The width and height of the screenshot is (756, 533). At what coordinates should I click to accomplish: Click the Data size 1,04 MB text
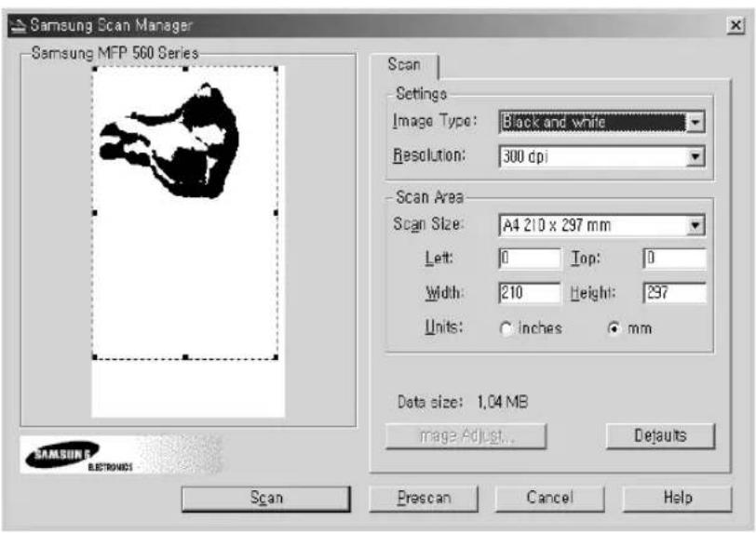click(463, 402)
